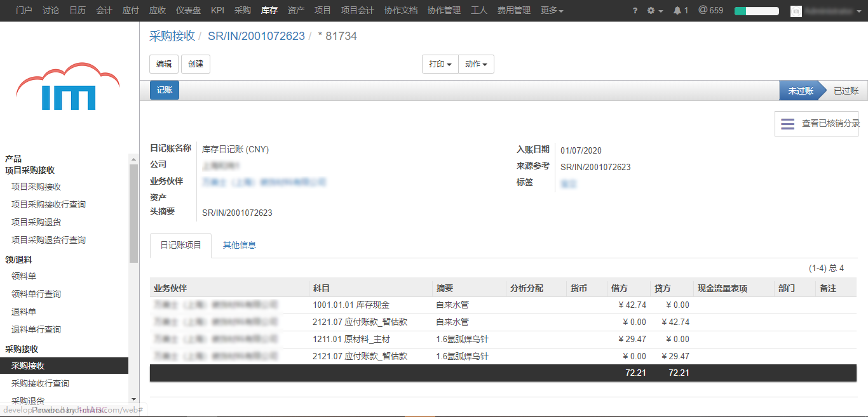Screen dimensions: 868x417
Task: Open 领料单 sidebar item
Action: (24, 276)
